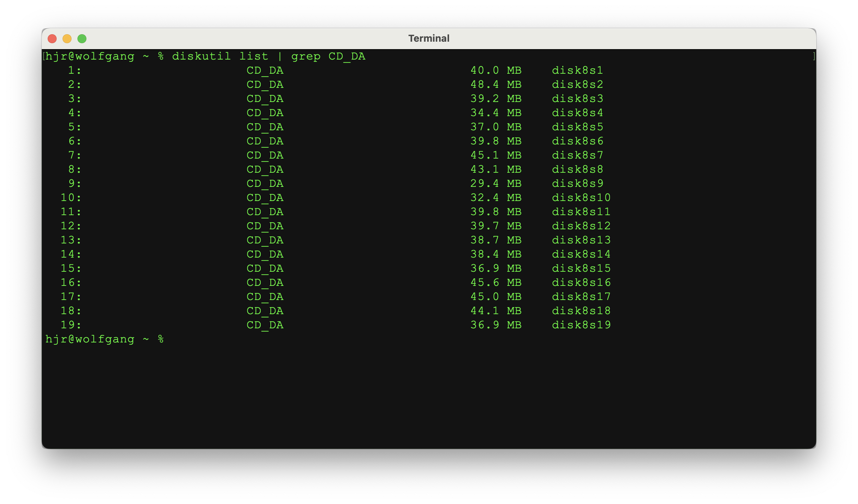Click the CD_DA label on row 15
The width and height of the screenshot is (858, 504).
coord(265,268)
